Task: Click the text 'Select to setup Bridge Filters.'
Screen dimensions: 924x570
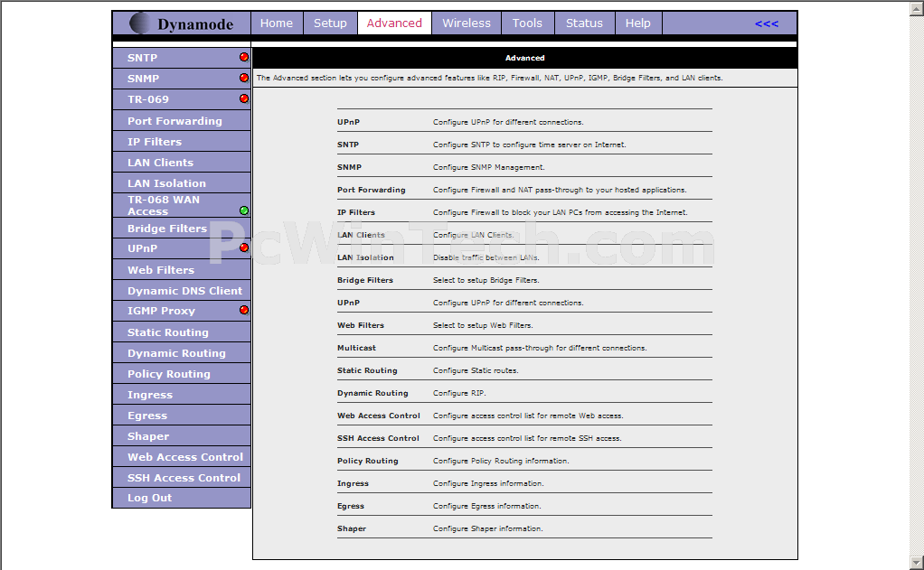Action: point(486,280)
